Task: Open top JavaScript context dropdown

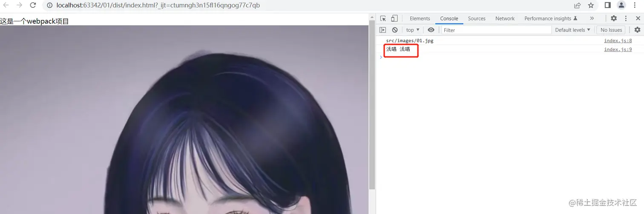Action: 413,30
